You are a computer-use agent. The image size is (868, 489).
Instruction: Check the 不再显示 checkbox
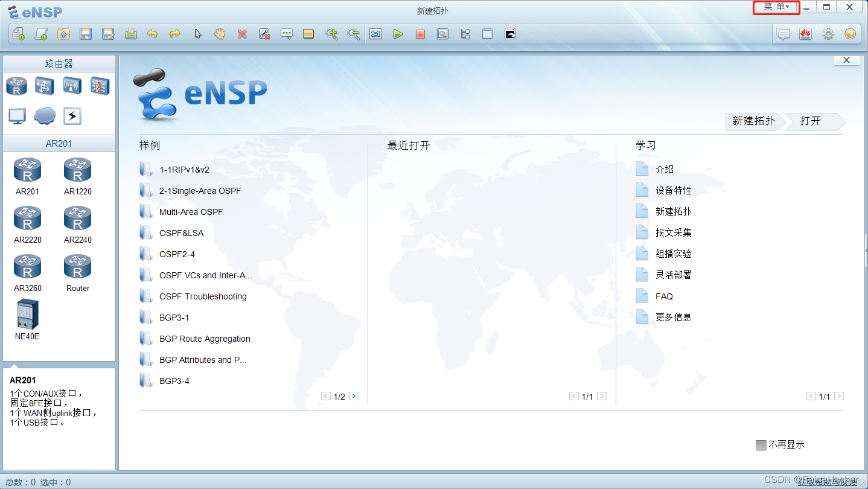[x=761, y=444]
